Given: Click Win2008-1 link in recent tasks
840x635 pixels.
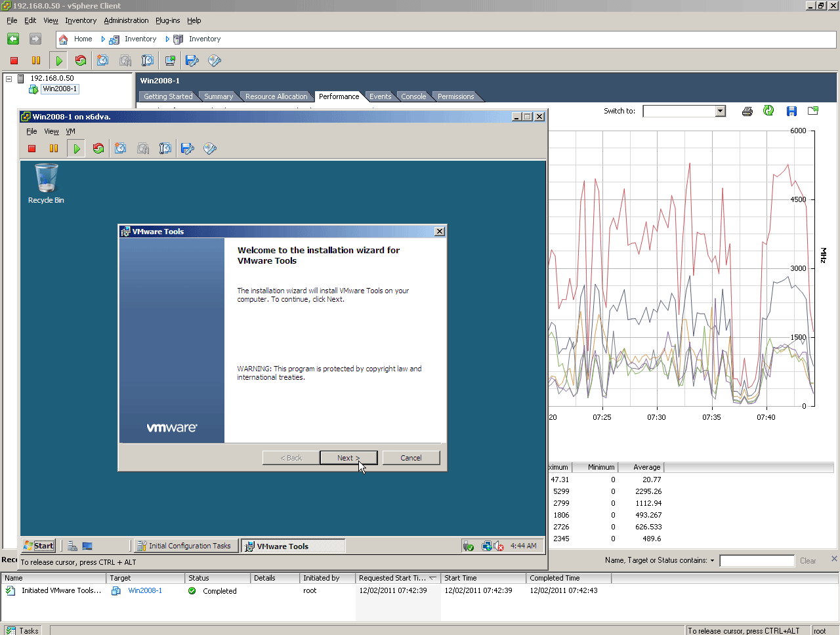Looking at the screenshot, I should (x=145, y=590).
